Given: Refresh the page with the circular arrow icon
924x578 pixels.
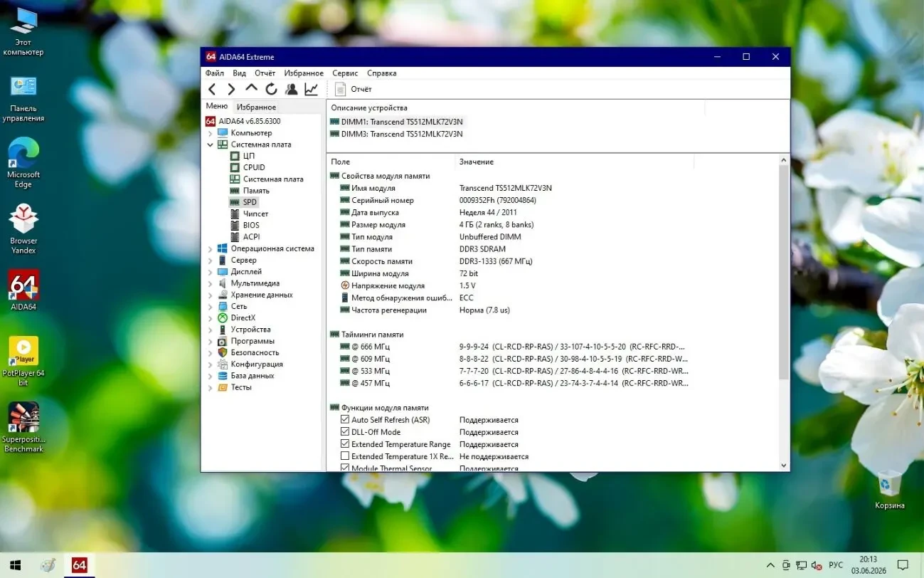Looking at the screenshot, I should (271, 89).
